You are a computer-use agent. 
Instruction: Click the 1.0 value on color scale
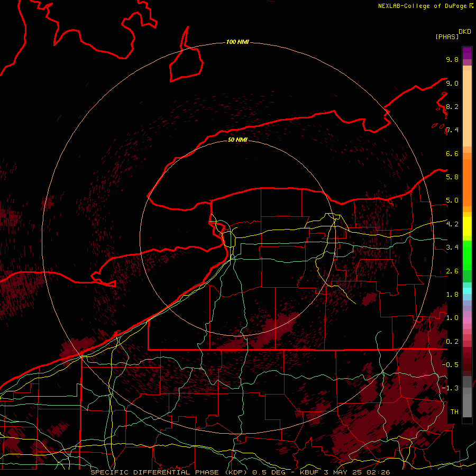[x=452, y=318]
